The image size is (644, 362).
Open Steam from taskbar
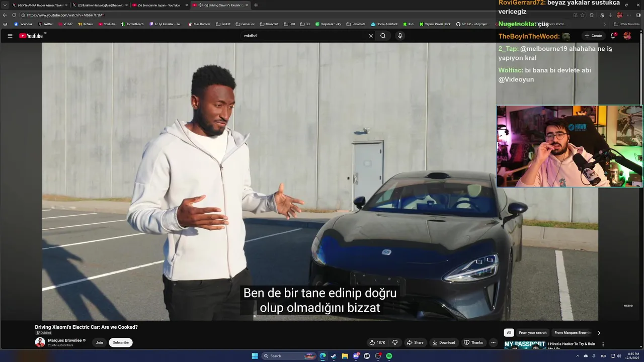(x=334, y=356)
